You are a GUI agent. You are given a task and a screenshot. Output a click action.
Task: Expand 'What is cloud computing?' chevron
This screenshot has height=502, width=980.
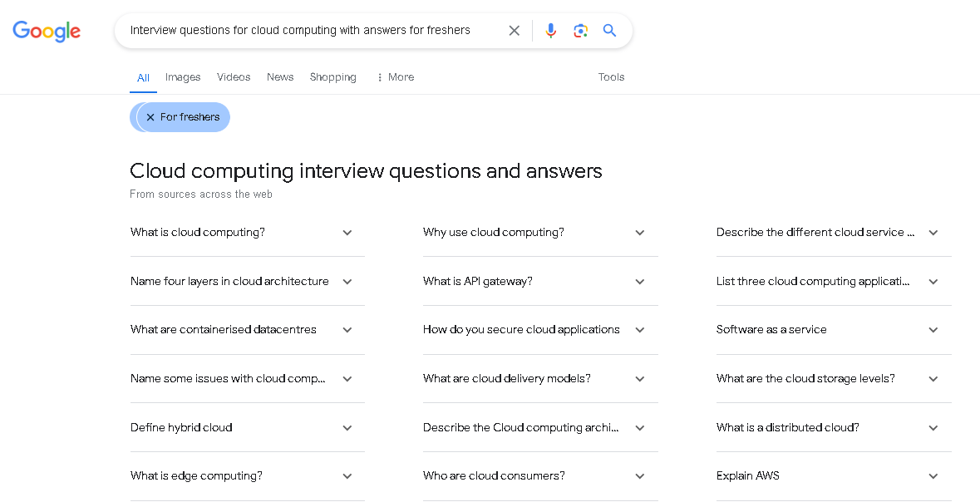(x=347, y=233)
